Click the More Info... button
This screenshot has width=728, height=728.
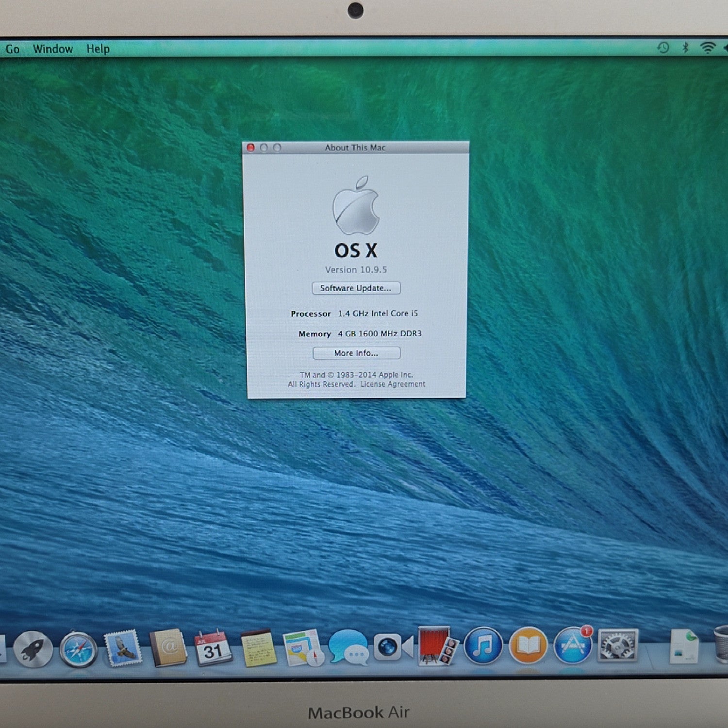356,353
